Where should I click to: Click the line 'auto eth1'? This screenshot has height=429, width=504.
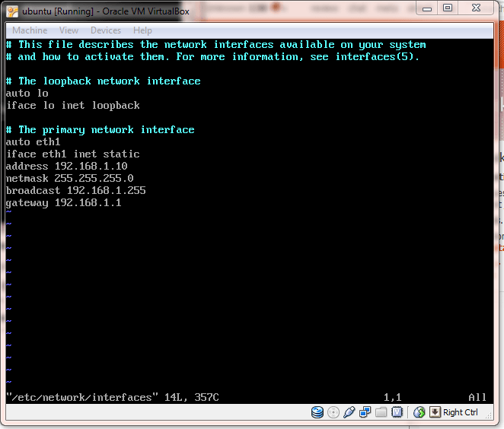click(33, 142)
